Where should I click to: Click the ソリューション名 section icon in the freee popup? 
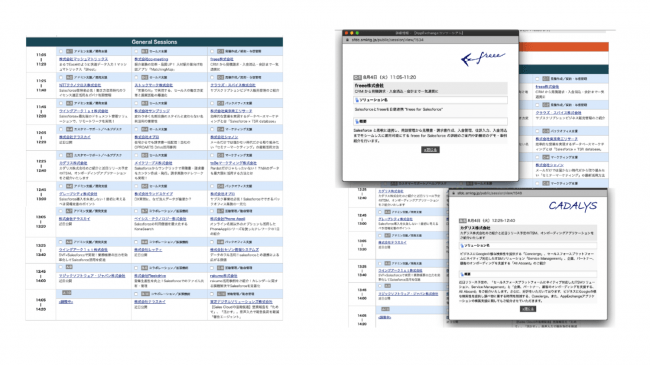pyautogui.click(x=357, y=100)
